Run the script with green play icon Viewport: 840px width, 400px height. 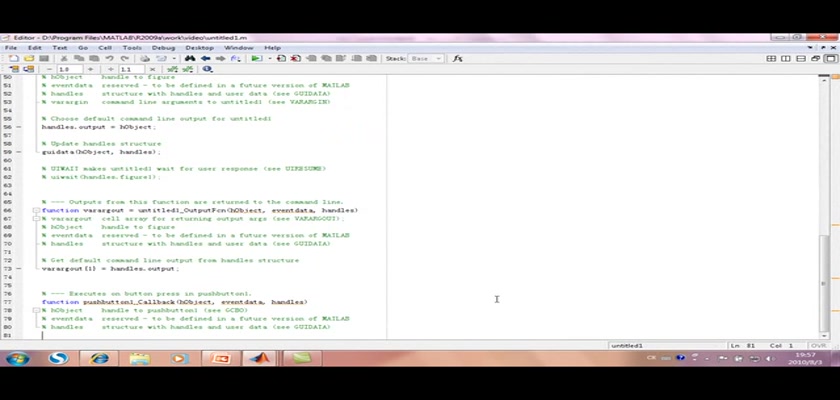coord(257,58)
